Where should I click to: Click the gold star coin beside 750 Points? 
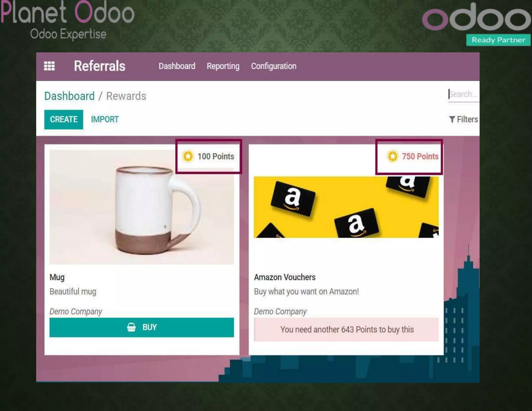point(393,156)
